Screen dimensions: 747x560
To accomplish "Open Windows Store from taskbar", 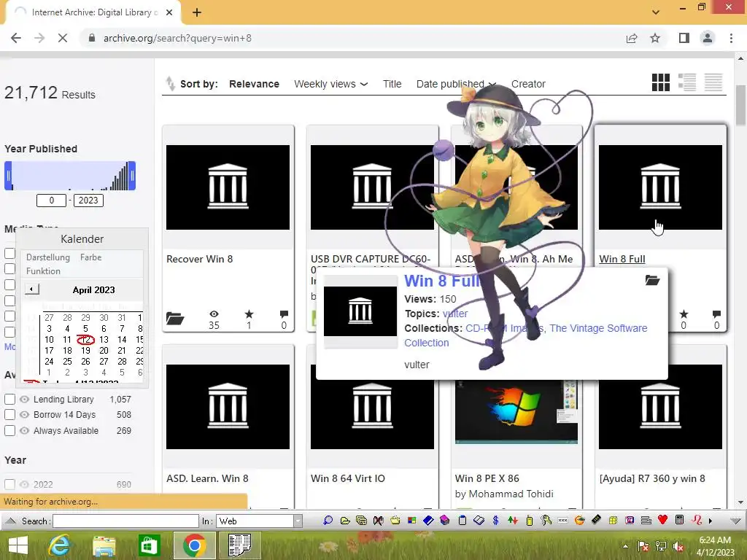I will pos(149,545).
